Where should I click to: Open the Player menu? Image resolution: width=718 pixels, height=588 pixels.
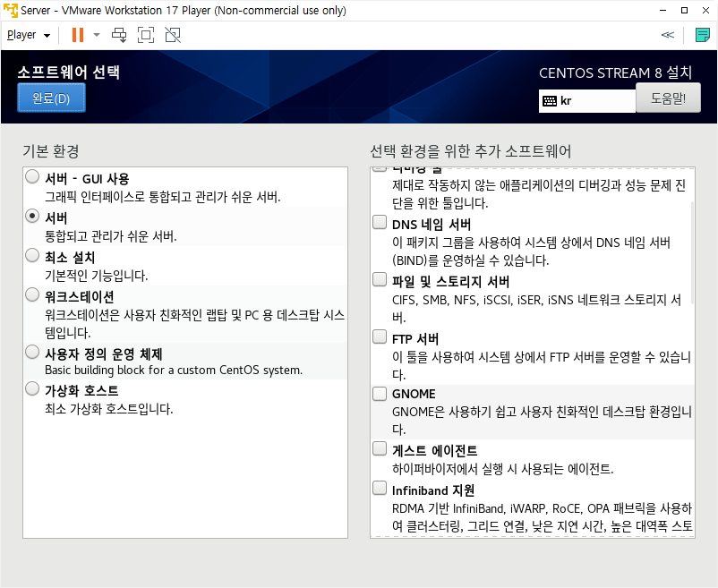(29, 35)
